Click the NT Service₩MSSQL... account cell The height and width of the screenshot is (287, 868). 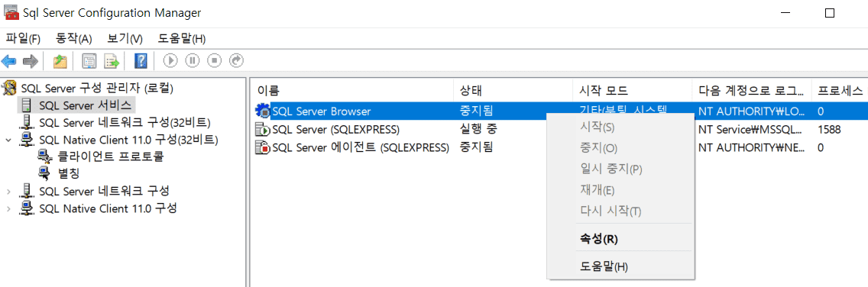750,130
